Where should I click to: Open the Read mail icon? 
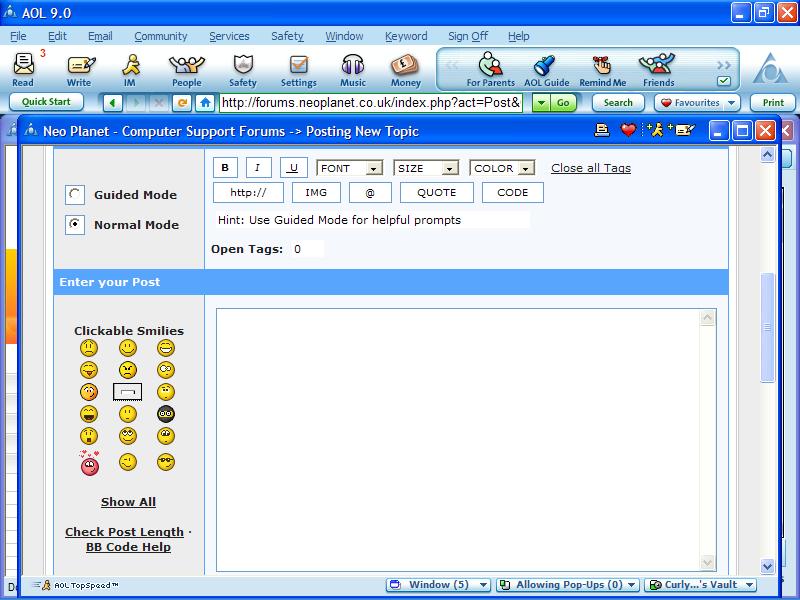[23, 69]
